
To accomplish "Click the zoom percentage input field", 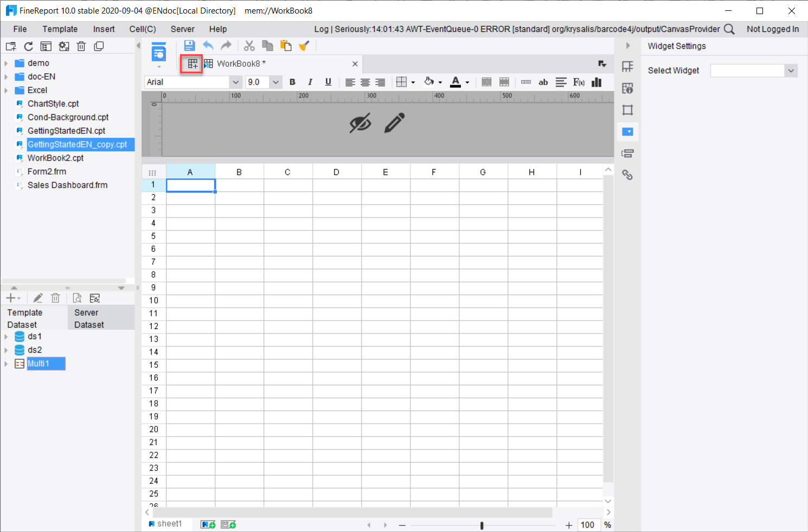I will (588, 525).
